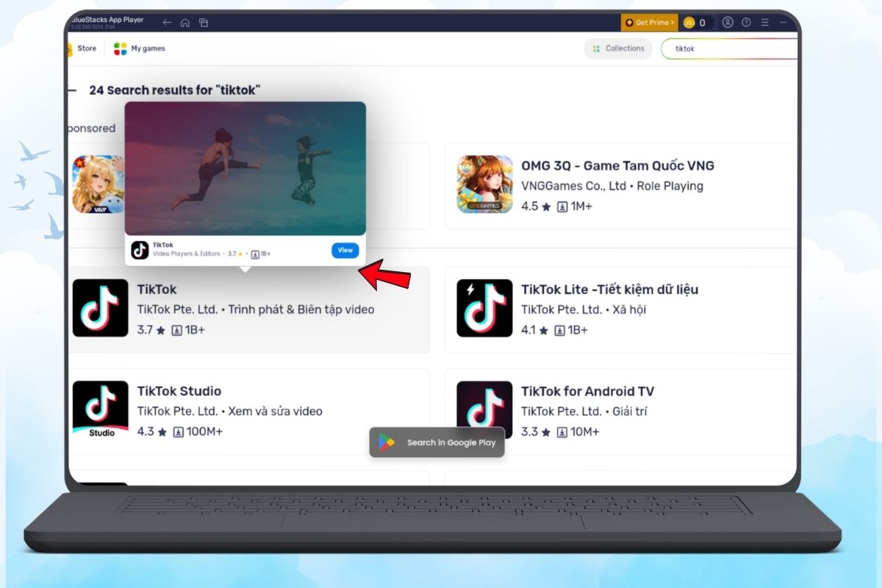Click TikTok's 3.7 rating text
The width and height of the screenshot is (882, 588).
pyautogui.click(x=145, y=330)
